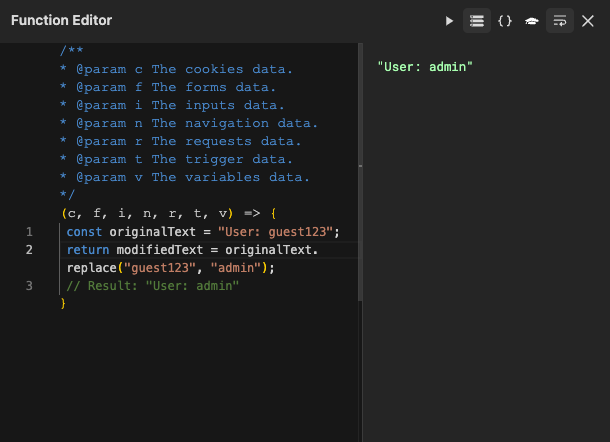Click the line number 1 gutter
Viewport: 610px width, 442px height.
click(29, 232)
